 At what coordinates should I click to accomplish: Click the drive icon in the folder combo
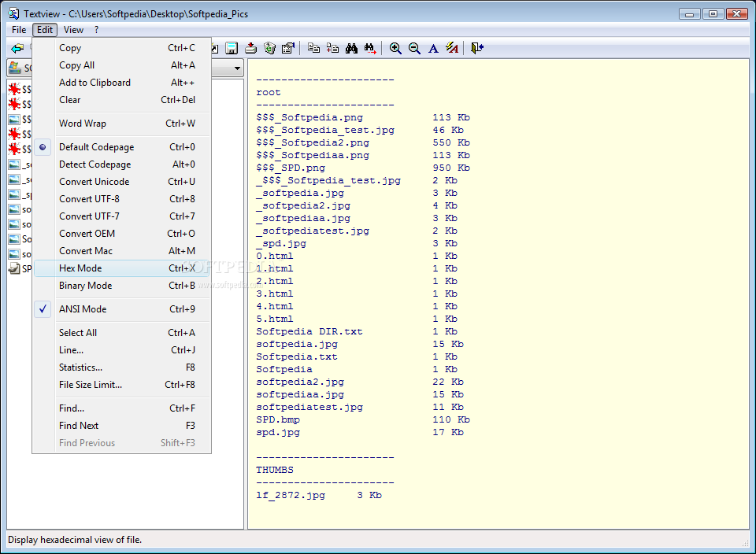(15, 68)
